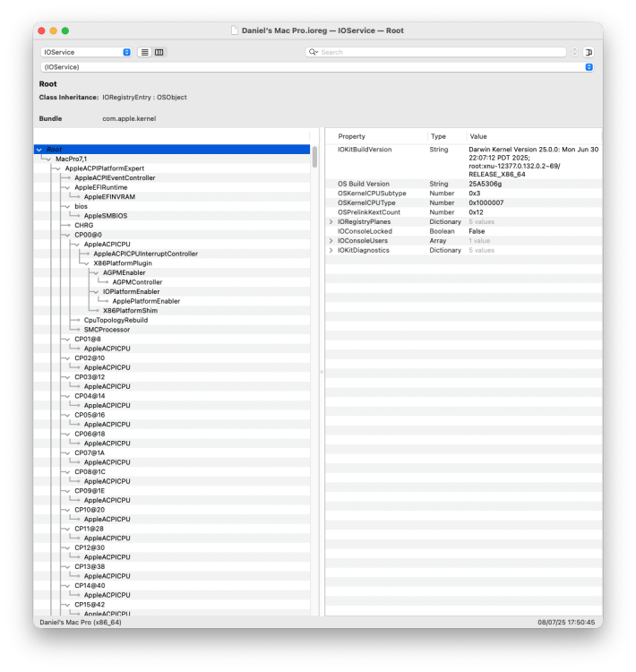
Task: Sort by the Type column header
Action: click(x=438, y=136)
